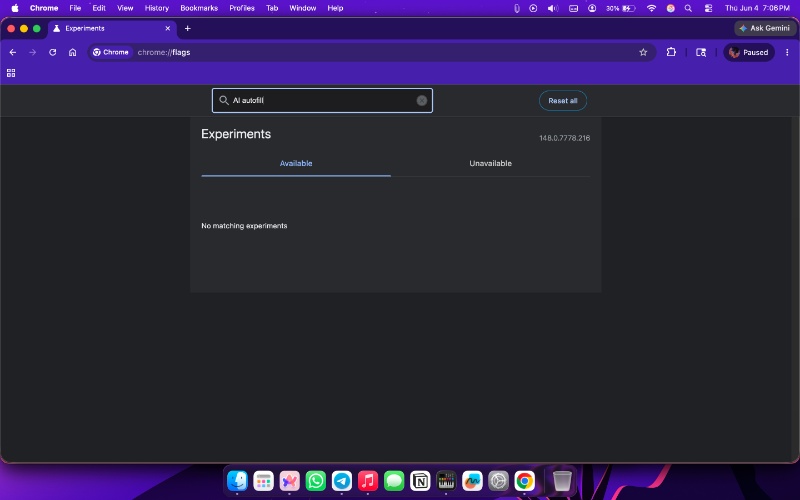The height and width of the screenshot is (500, 800).
Task: Open Notion from the dock
Action: click(x=420, y=480)
